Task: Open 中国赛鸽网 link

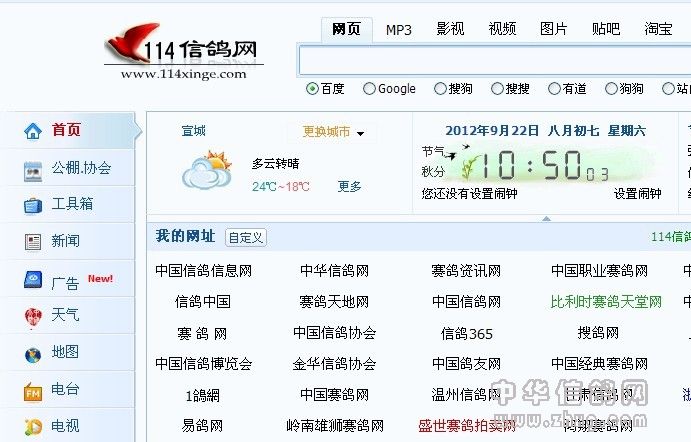Action: click(x=334, y=395)
